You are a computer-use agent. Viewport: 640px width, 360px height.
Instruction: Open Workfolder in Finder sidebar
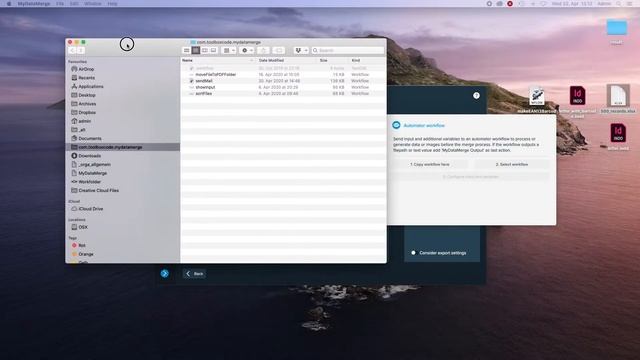89,182
